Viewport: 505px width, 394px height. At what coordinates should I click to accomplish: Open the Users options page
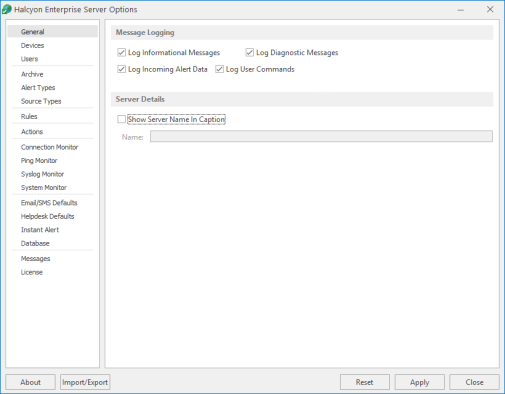(x=29, y=59)
